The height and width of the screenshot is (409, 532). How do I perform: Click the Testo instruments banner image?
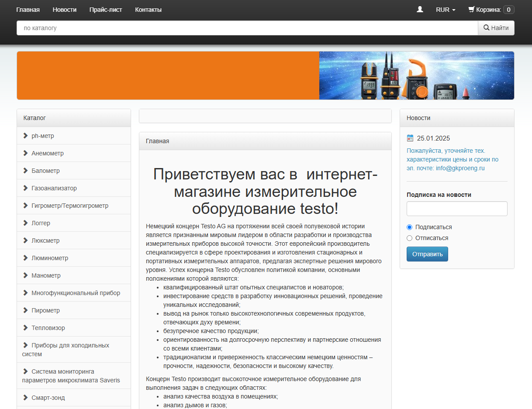click(266, 76)
